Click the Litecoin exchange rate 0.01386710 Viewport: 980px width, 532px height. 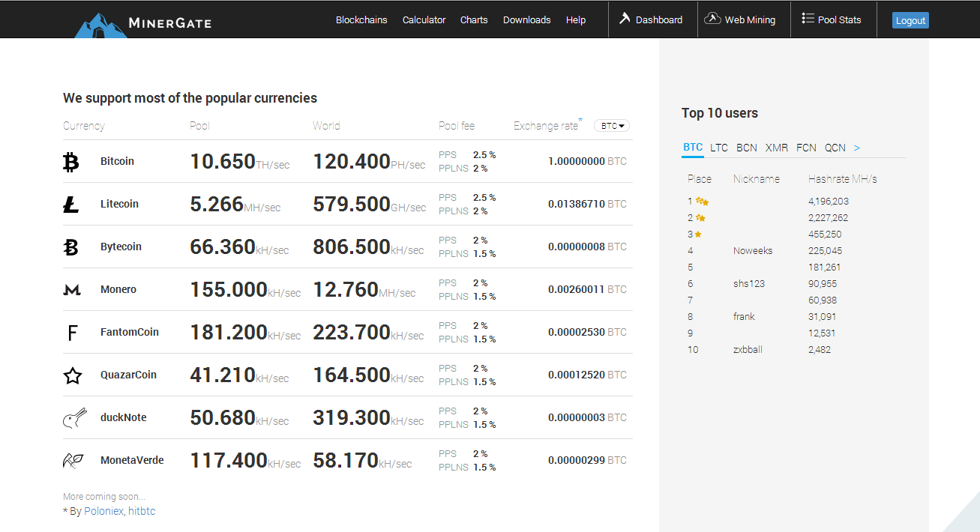576,204
